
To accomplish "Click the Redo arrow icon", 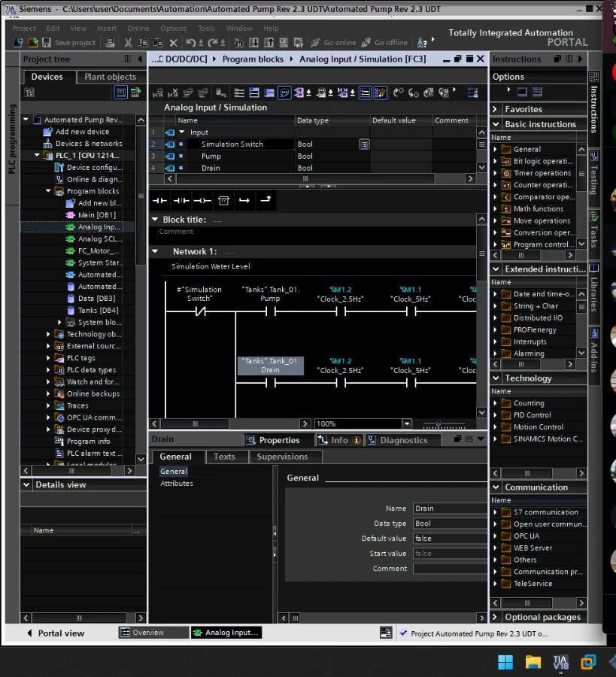I will (x=213, y=42).
